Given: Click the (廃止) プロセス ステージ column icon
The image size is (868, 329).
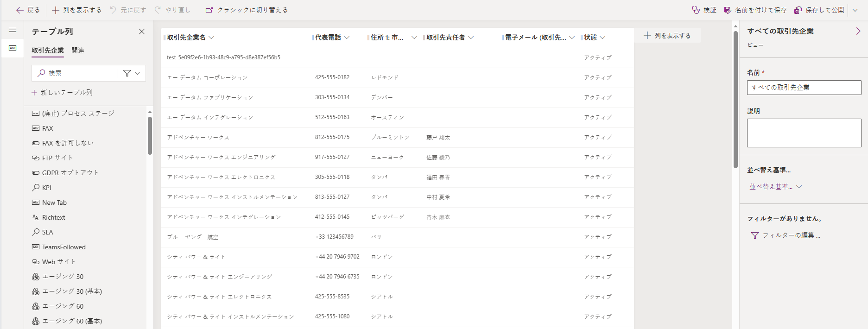Looking at the screenshot, I should [36, 114].
